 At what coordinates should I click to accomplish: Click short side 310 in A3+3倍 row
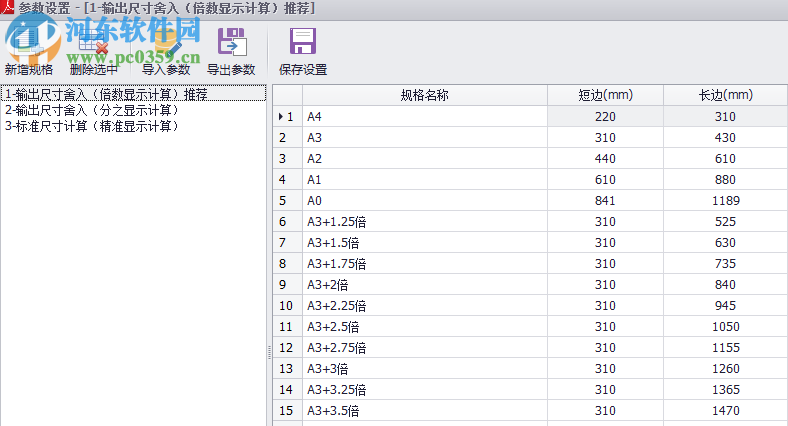[x=606, y=369]
